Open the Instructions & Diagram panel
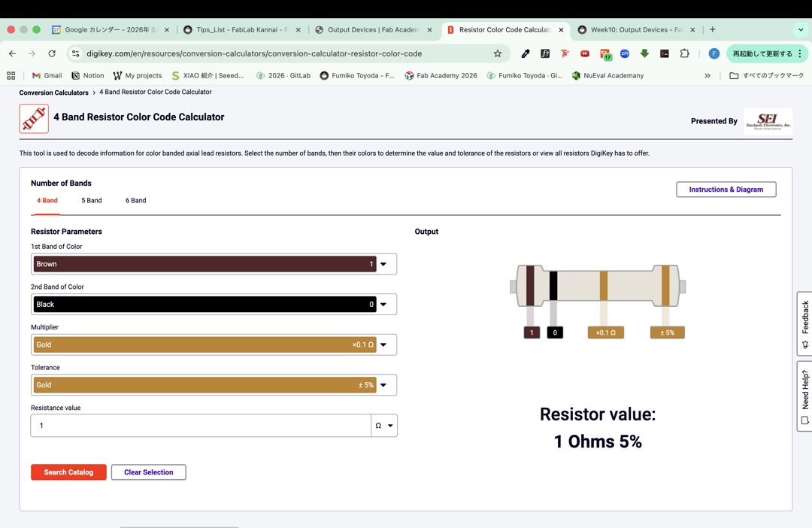812x528 pixels. pyautogui.click(x=726, y=189)
